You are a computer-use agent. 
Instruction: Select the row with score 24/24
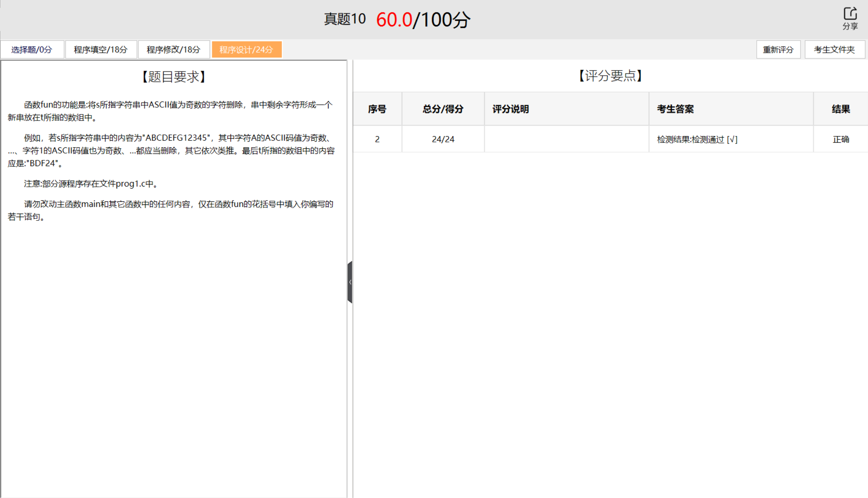tap(443, 139)
